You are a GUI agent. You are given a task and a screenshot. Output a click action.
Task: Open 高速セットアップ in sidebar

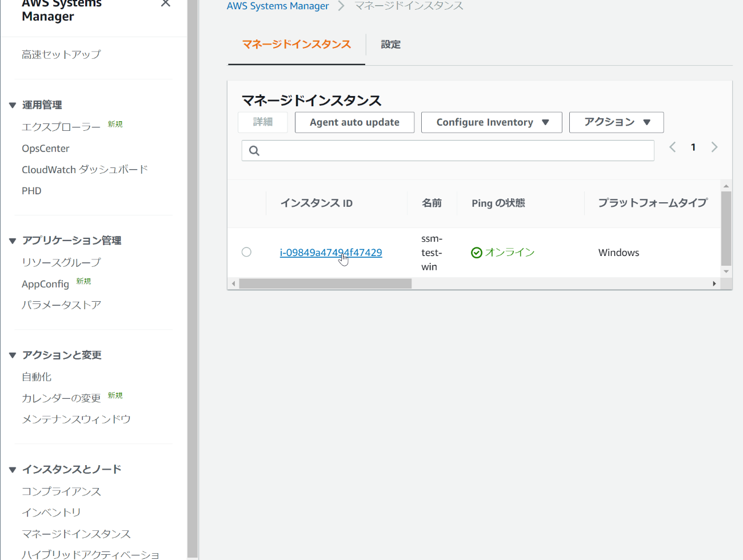[x=61, y=54]
